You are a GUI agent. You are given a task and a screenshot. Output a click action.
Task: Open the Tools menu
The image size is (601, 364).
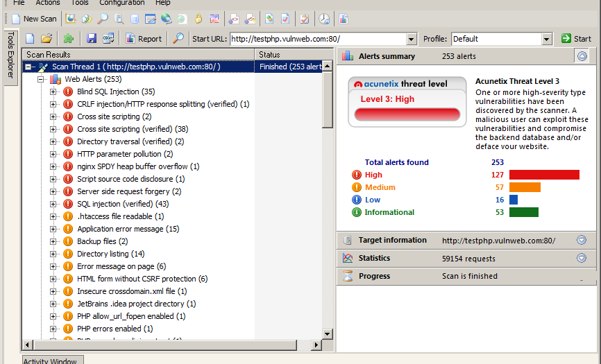(x=80, y=3)
